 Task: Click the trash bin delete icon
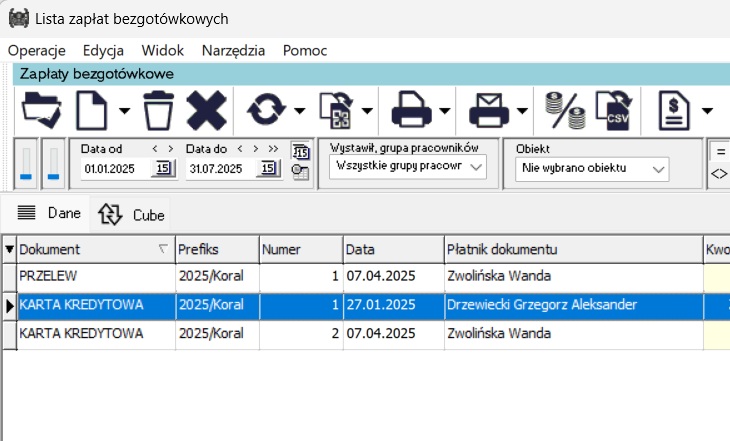[158, 109]
